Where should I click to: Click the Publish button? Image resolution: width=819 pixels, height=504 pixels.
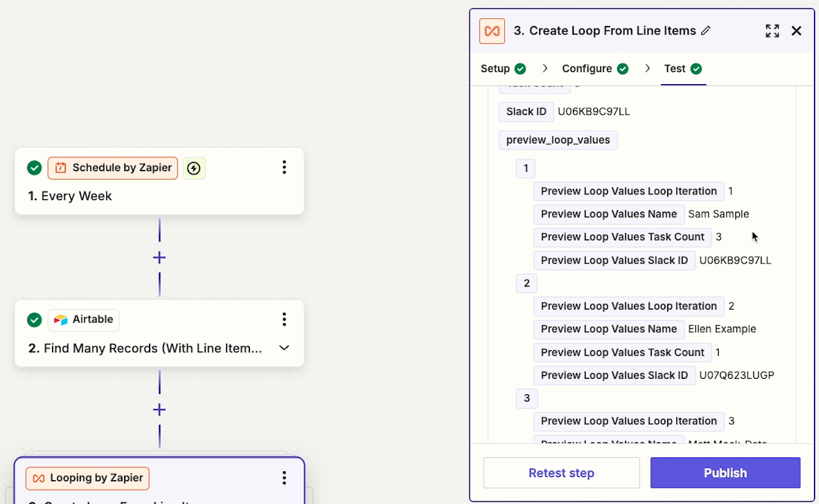tap(725, 473)
